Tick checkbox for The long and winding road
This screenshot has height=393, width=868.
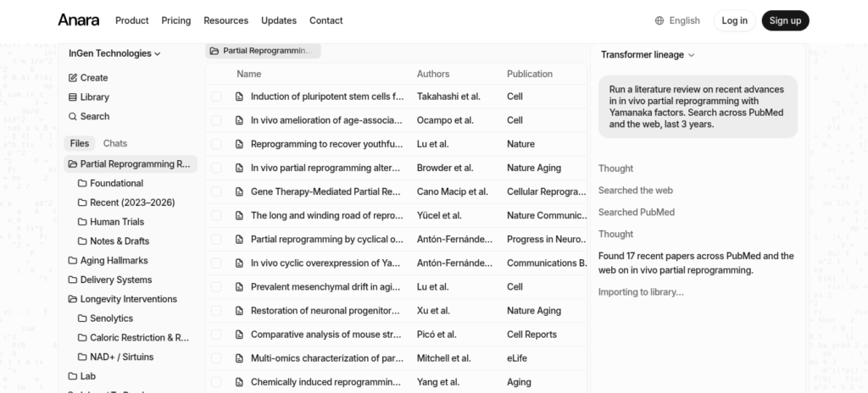pyautogui.click(x=216, y=215)
